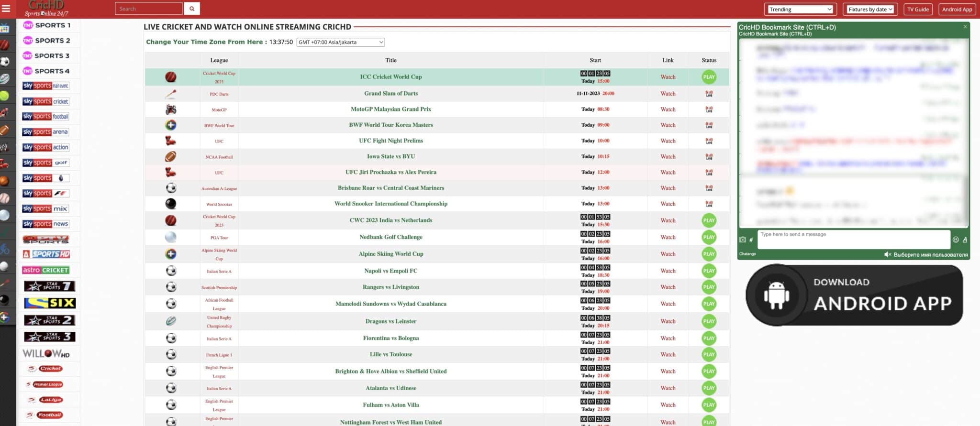Screen dimensions: 980x426
Task: Click the PDC Darts league label
Action: click(219, 94)
